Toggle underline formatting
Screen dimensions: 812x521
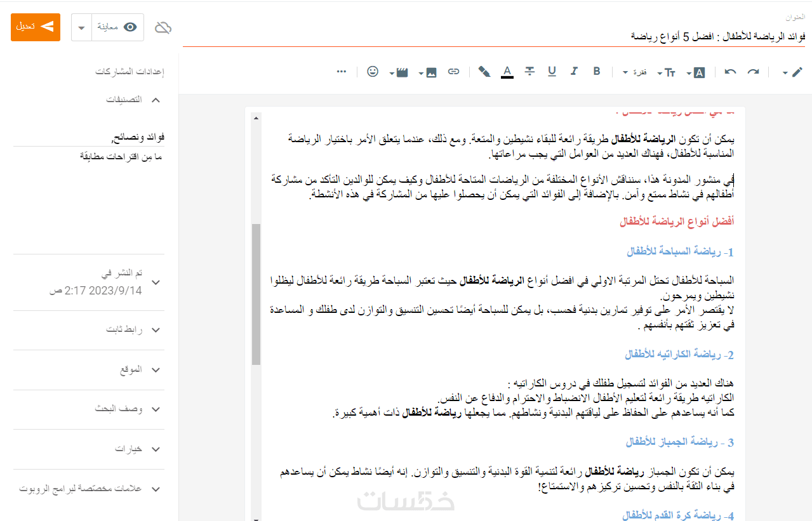(552, 72)
